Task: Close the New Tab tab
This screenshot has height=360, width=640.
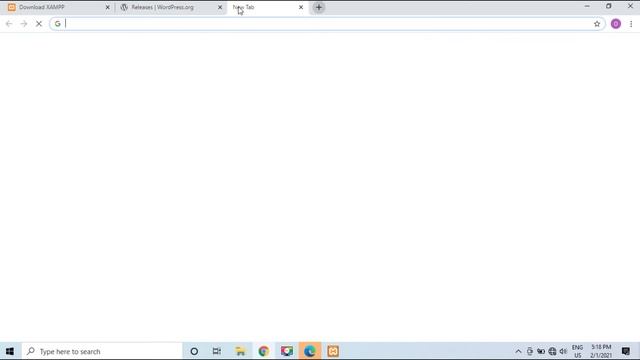Action: (301, 7)
